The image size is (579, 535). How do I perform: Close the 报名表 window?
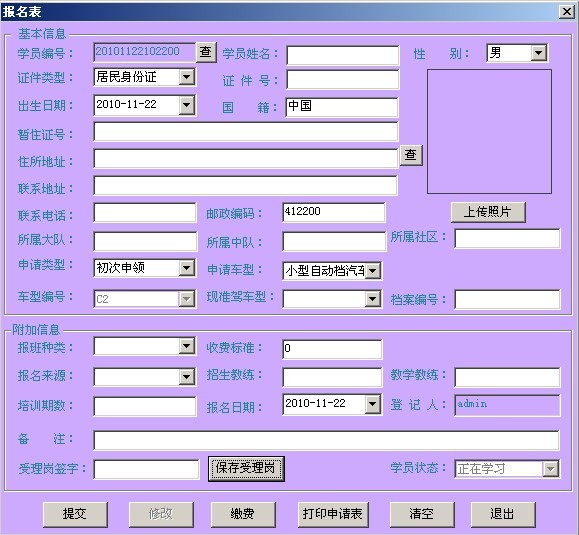coord(566,11)
